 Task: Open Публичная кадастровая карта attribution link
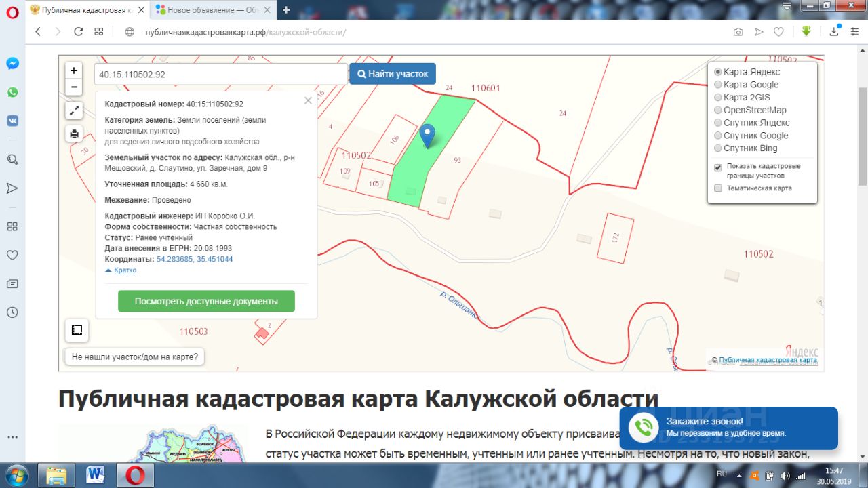point(768,360)
